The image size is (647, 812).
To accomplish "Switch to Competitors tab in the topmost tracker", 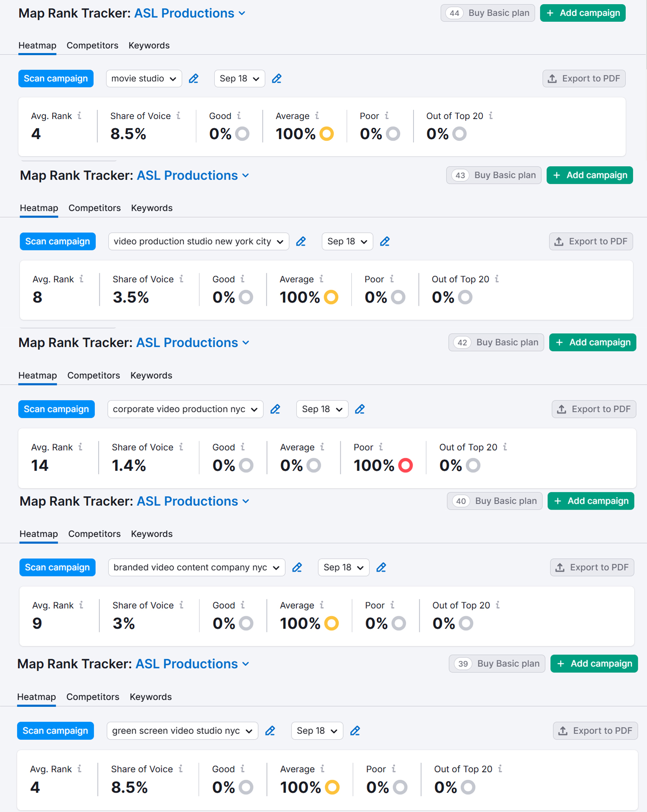I will pyautogui.click(x=92, y=46).
